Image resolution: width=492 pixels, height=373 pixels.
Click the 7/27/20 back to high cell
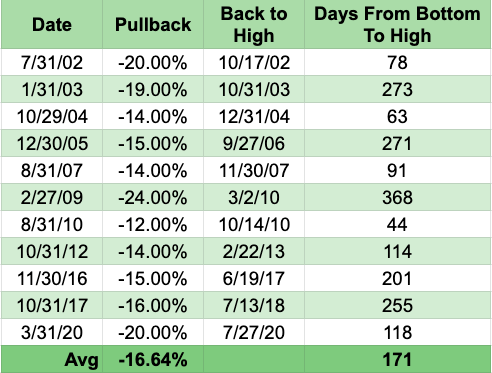(254, 332)
